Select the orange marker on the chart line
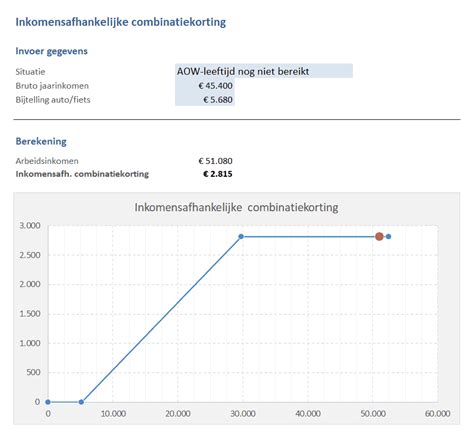This screenshot has width=474, height=438. tap(379, 237)
